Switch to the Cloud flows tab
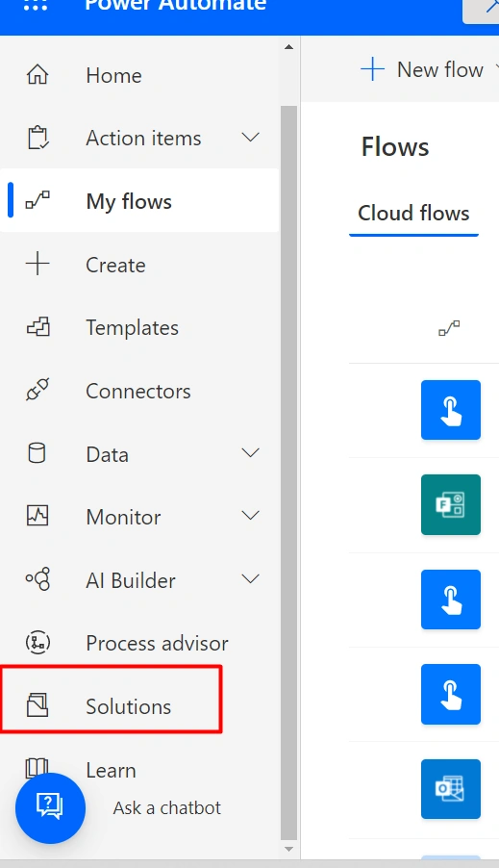The height and width of the screenshot is (868, 499). (x=413, y=213)
